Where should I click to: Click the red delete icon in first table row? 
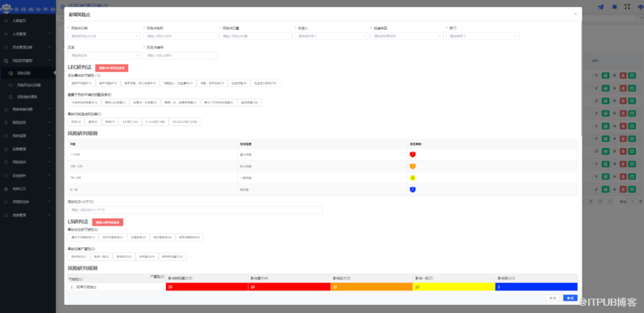(x=623, y=76)
